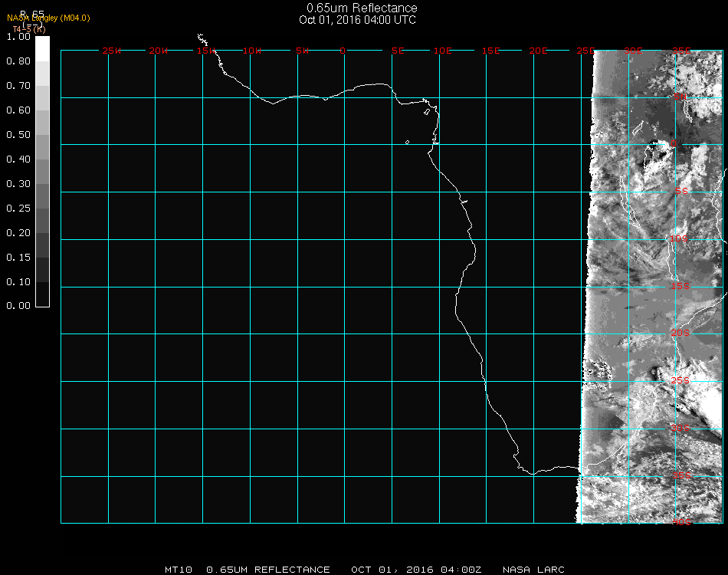
Task: Click the red 0 longitude label on top axis
Action: [x=343, y=51]
